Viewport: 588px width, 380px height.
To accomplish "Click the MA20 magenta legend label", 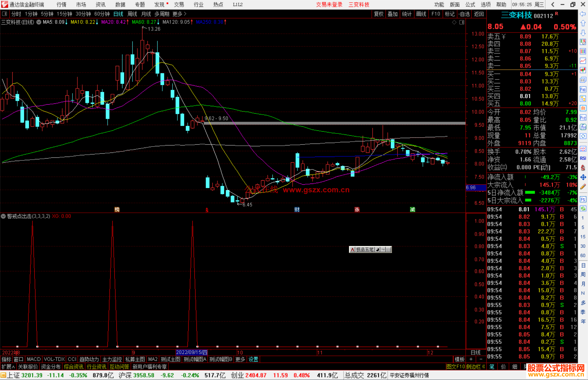I will pos(113,22).
